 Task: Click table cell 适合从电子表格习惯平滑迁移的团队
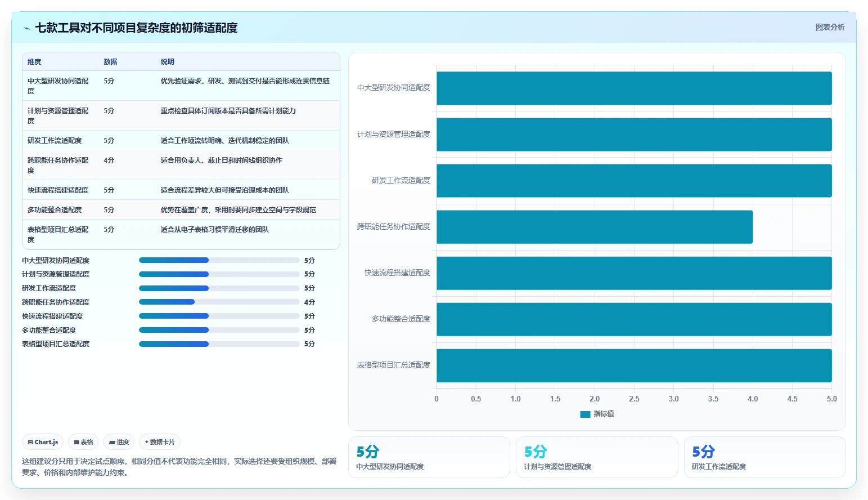214,230
